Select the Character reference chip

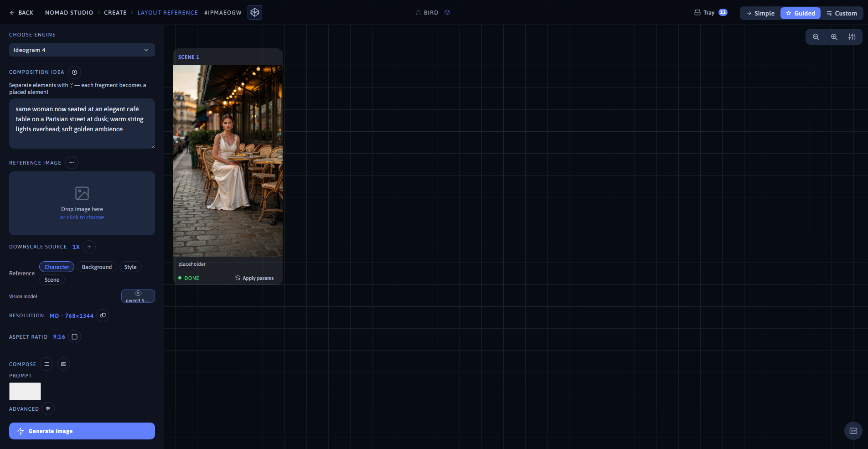coord(57,267)
